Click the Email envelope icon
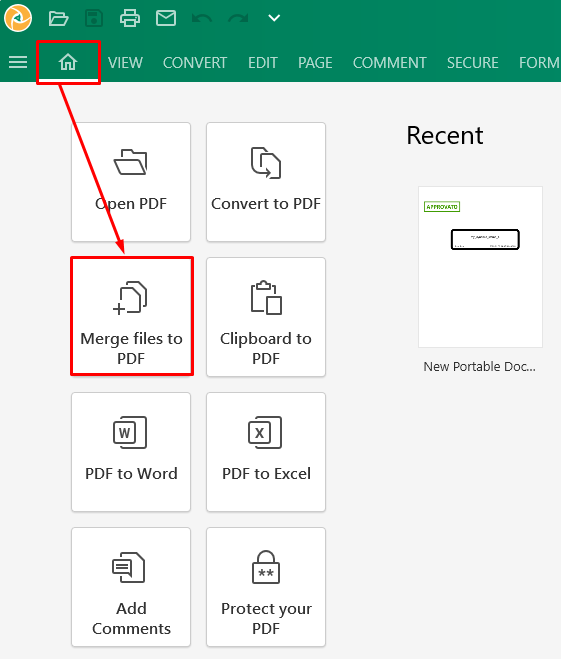 point(166,18)
